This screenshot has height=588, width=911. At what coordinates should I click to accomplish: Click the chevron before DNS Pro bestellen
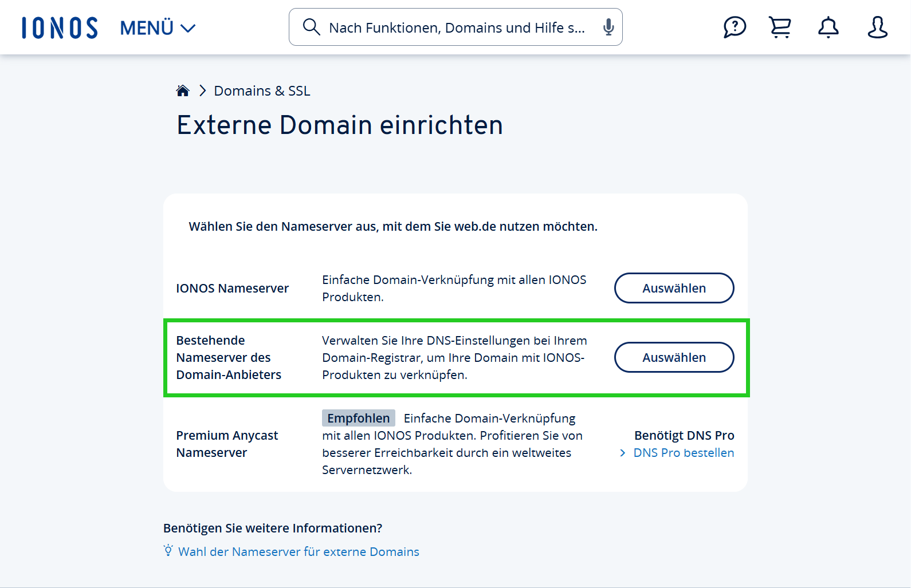tap(623, 453)
